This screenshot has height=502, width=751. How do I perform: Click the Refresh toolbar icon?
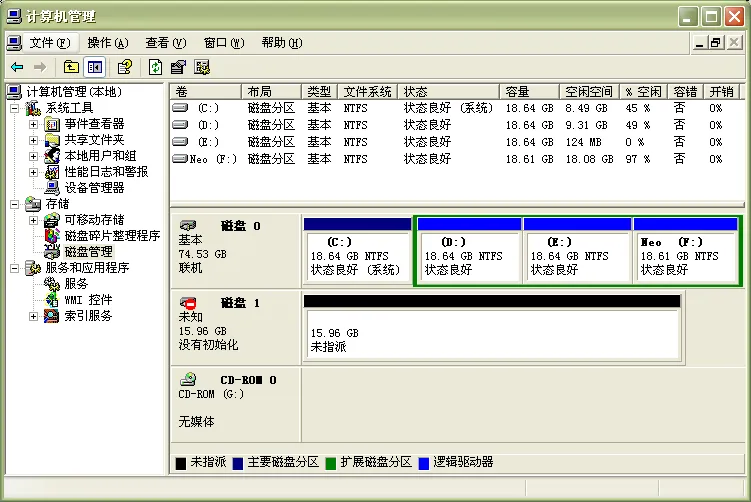point(155,67)
